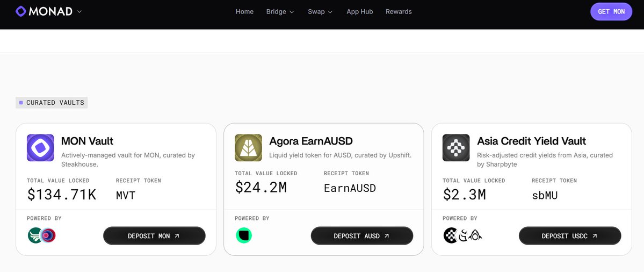Click the red-blue circular logo under MON Vault
644x272 pixels.
(48, 235)
